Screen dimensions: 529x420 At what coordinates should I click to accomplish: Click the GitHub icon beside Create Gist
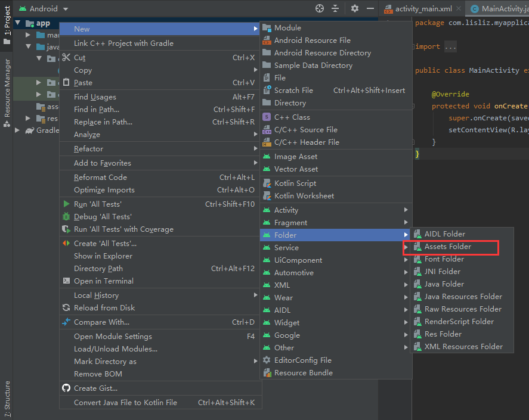pos(66,388)
